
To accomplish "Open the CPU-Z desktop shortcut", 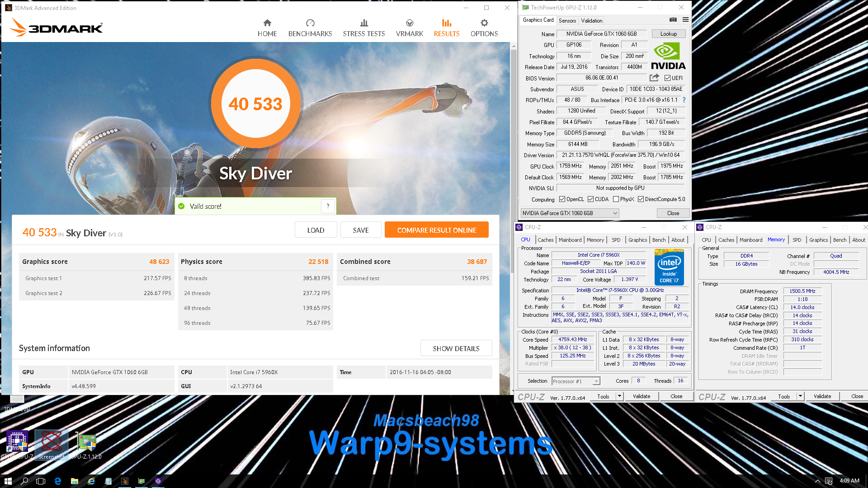I will 17,445.
